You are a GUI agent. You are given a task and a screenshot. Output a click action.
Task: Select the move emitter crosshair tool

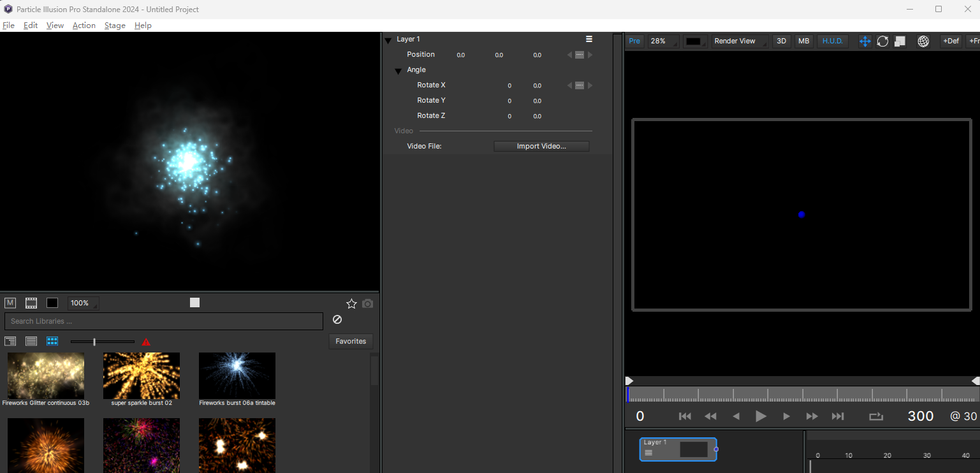click(x=865, y=41)
